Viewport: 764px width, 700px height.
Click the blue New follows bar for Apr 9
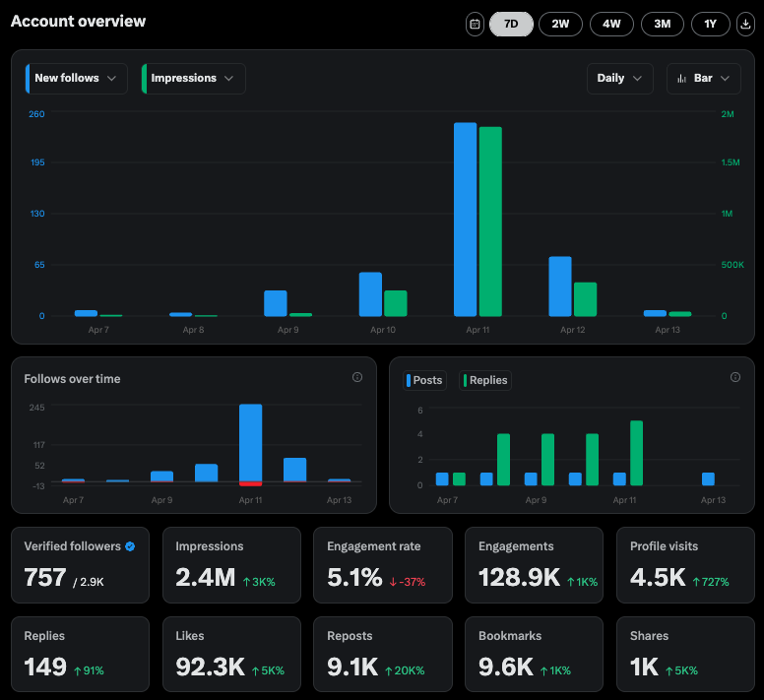276,303
